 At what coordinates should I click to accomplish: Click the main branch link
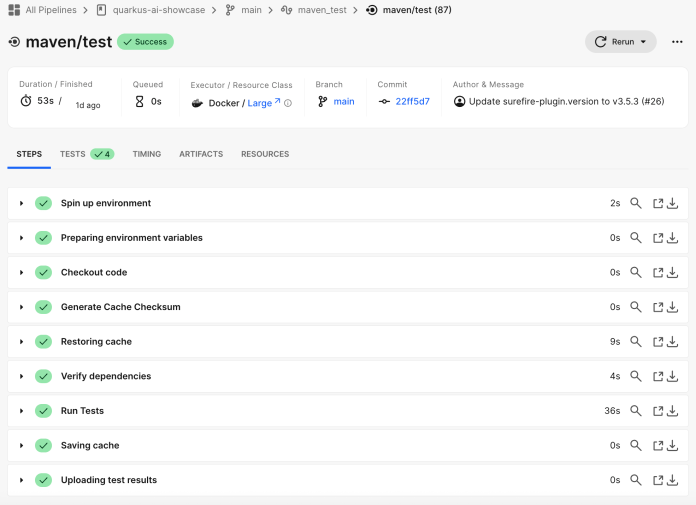(x=344, y=102)
